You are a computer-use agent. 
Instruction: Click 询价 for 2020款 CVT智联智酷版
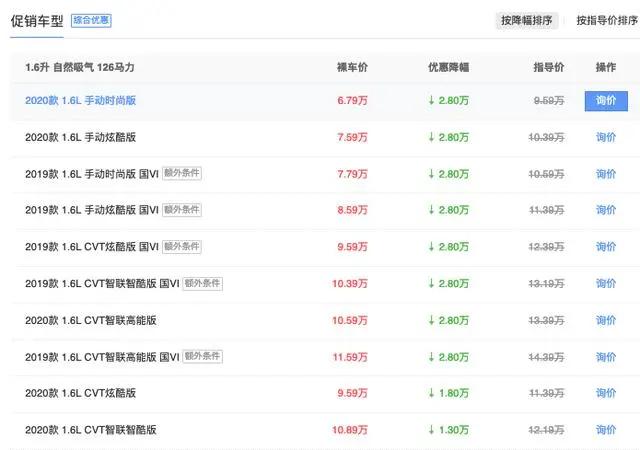[x=606, y=430]
